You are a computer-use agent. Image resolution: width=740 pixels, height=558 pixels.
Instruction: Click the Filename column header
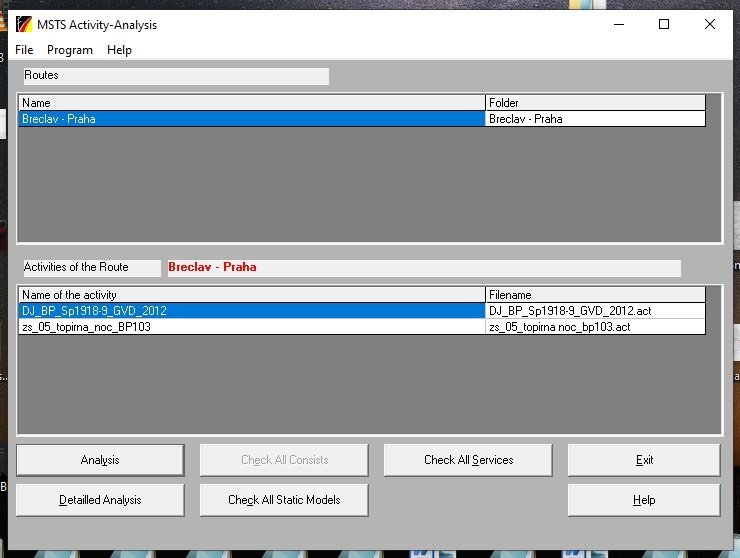pyautogui.click(x=595, y=295)
